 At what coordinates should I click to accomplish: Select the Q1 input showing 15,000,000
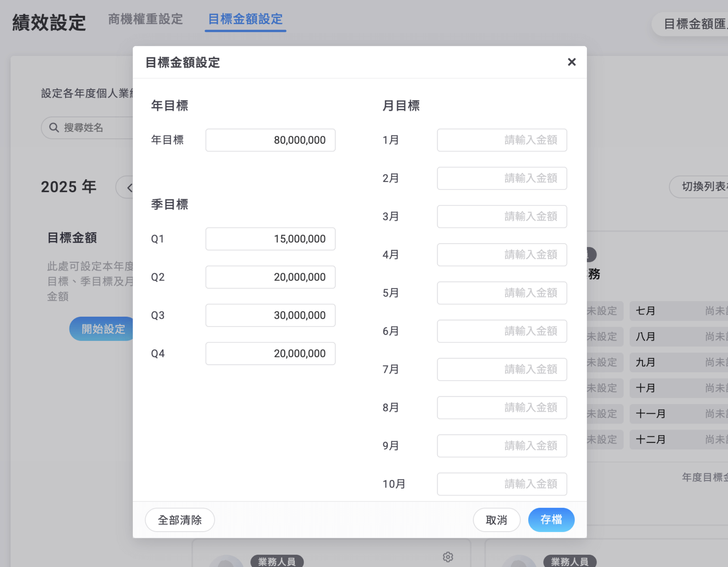click(x=270, y=239)
